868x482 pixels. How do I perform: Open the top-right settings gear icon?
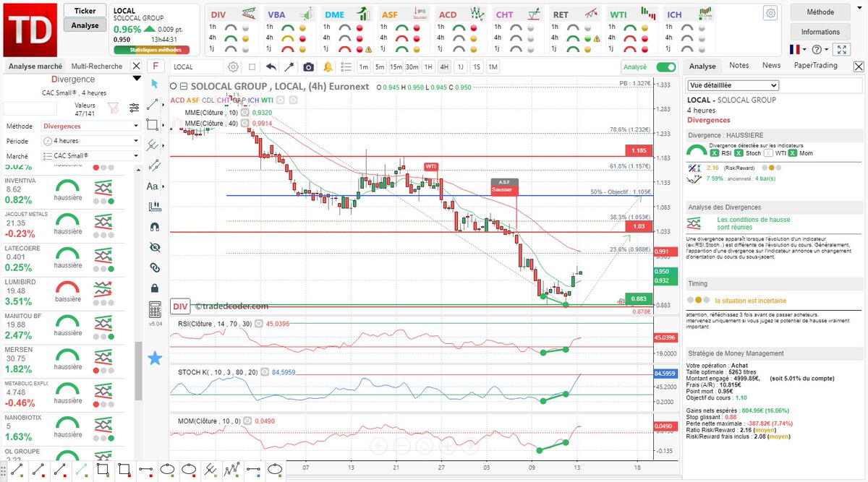tap(771, 13)
